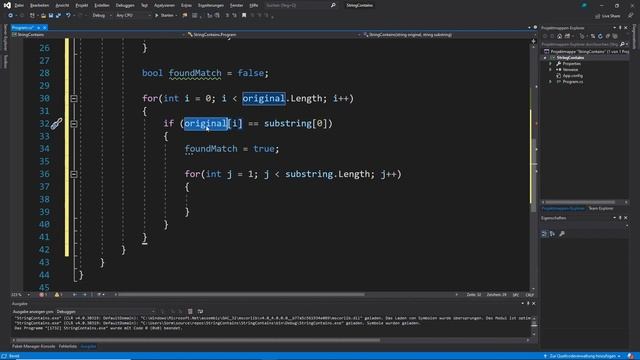
Task: Open the StringContains.Program class navigation dropdown
Action: 273,35
